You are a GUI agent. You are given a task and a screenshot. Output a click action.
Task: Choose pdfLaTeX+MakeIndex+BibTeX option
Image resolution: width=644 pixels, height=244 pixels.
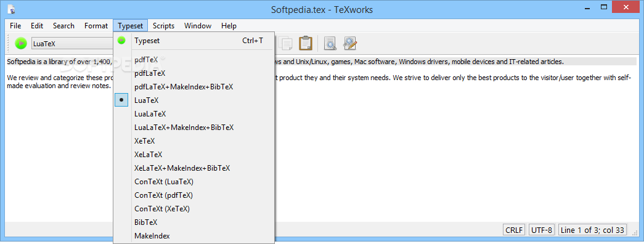[194, 87]
